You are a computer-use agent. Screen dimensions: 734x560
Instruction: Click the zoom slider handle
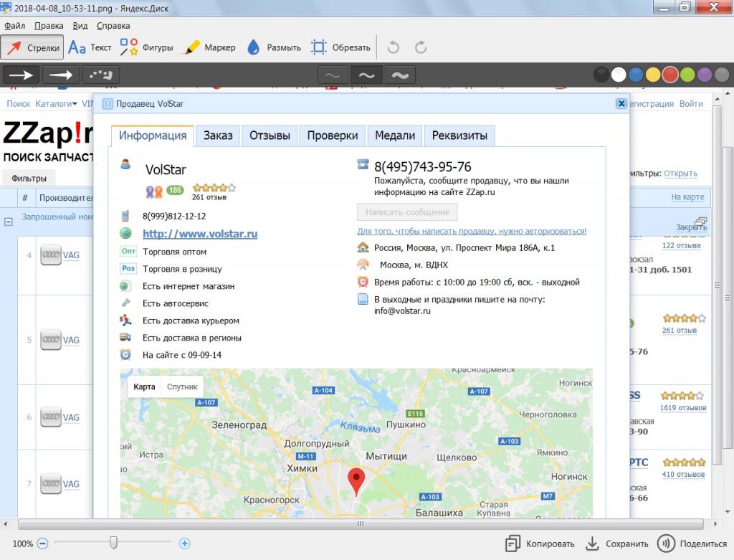[113, 543]
